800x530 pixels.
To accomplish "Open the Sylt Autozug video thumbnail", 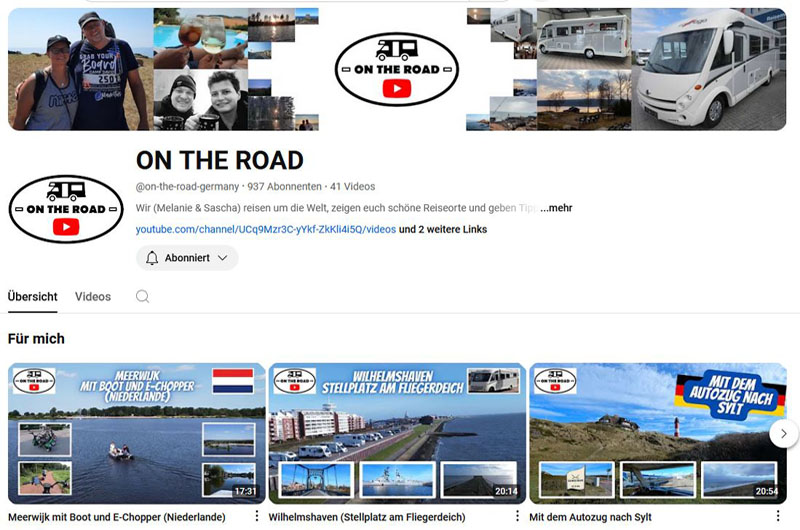I will pyautogui.click(x=658, y=434).
